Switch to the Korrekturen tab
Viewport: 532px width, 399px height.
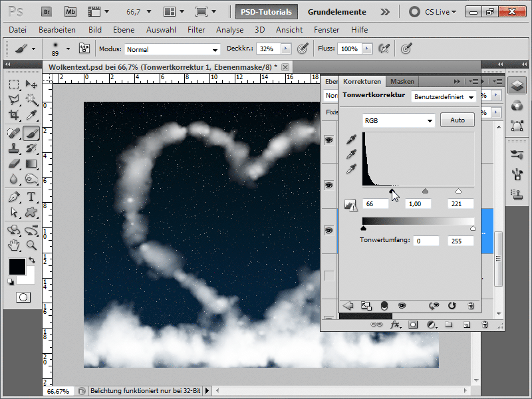(x=362, y=81)
